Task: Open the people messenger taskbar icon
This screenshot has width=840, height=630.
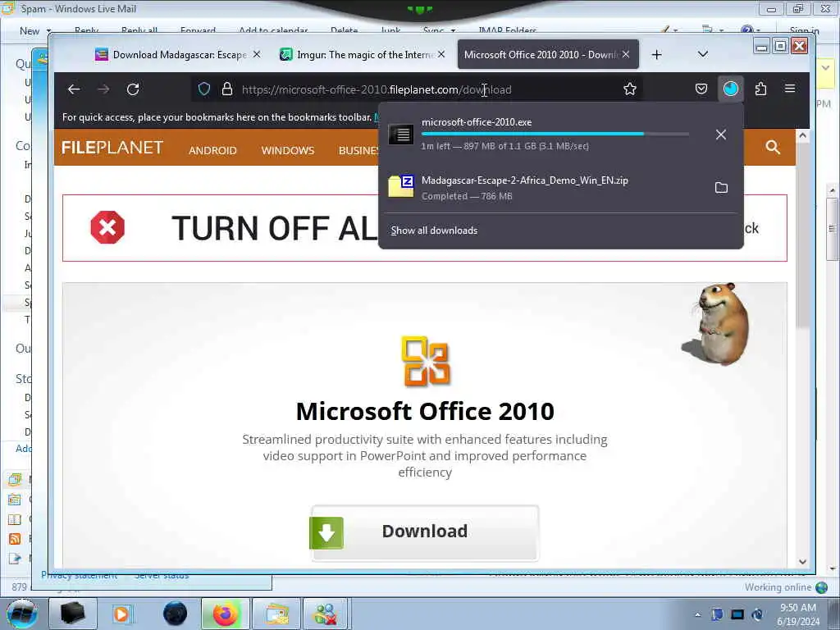Action: [326, 614]
